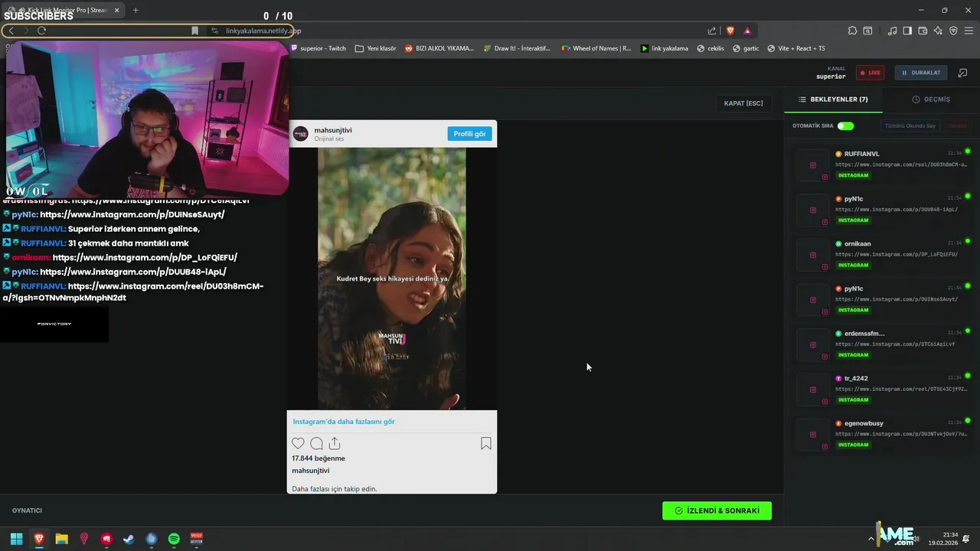Image resolution: width=980 pixels, height=551 pixels.
Task: Select egenowbusy queue item
Action: [883, 434]
